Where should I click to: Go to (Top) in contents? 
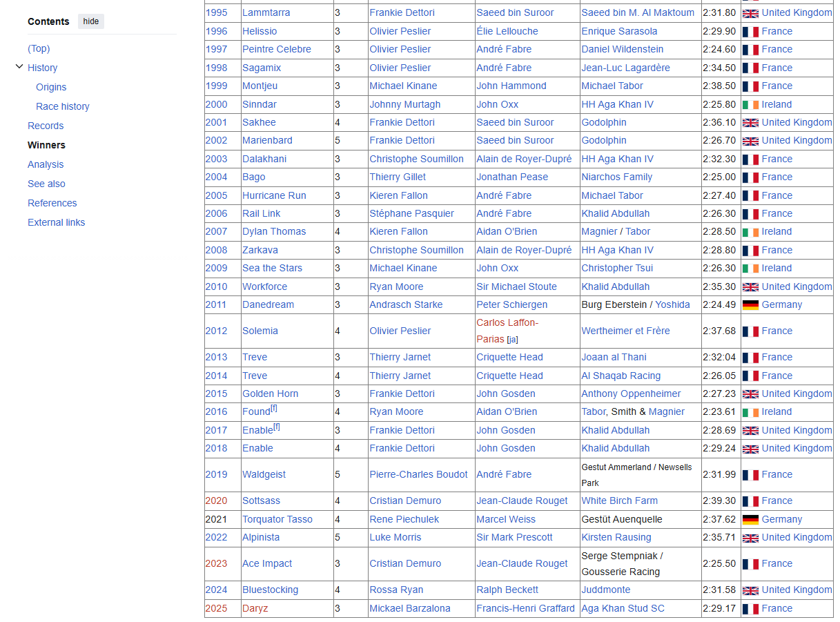click(39, 48)
